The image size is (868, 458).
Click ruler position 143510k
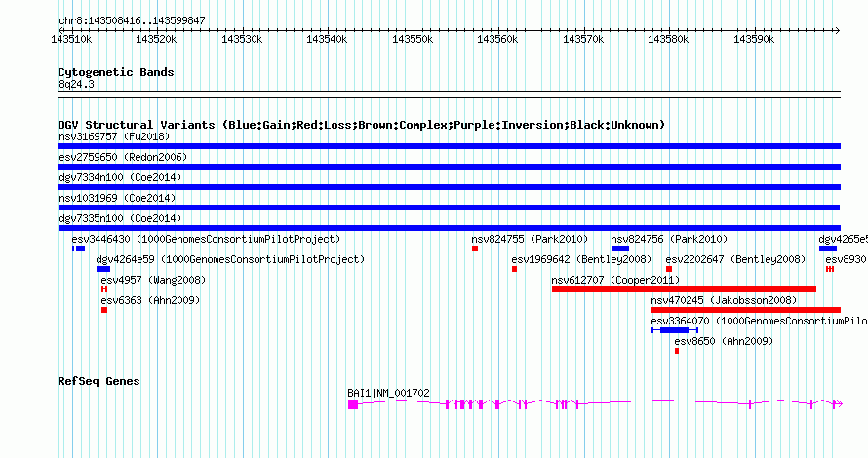point(72,39)
